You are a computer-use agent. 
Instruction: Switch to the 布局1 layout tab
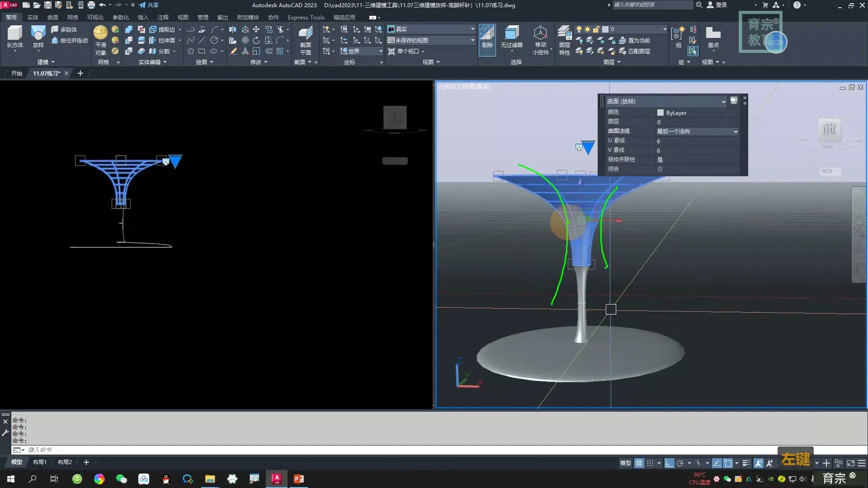point(39,462)
